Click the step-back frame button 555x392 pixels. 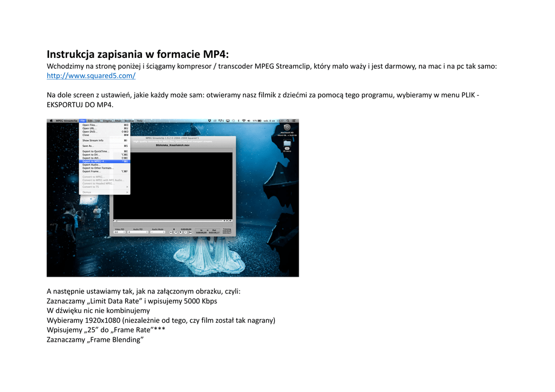tap(177, 232)
